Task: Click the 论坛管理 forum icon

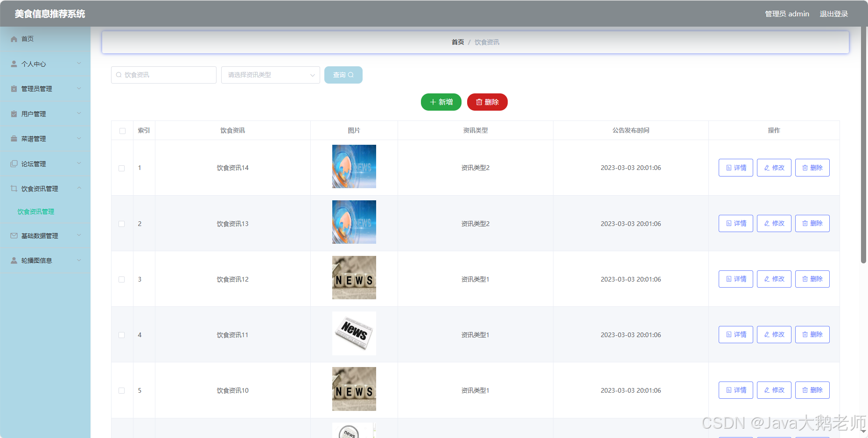Action: point(14,163)
